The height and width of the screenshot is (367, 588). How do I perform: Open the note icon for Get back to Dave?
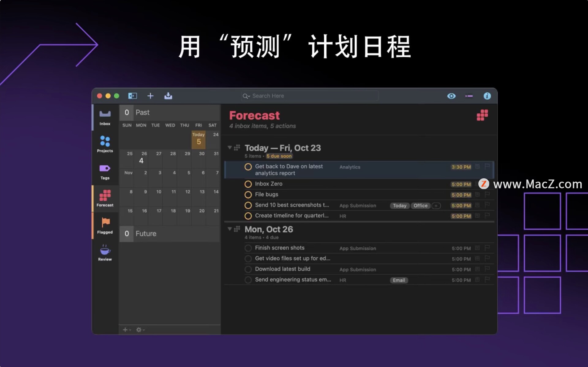point(477,166)
